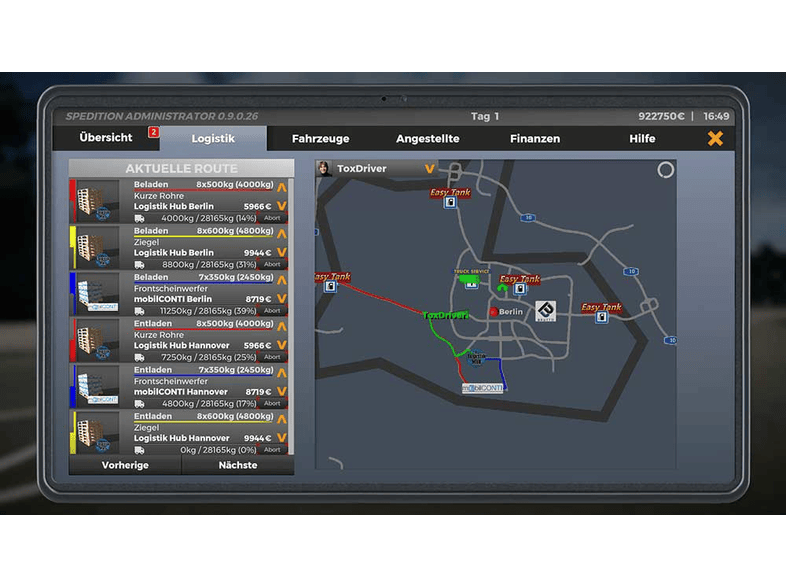Image resolution: width=786 pixels, height=587 pixels.
Task: Select the easternmost Easy Tank fuel station
Action: point(601,317)
